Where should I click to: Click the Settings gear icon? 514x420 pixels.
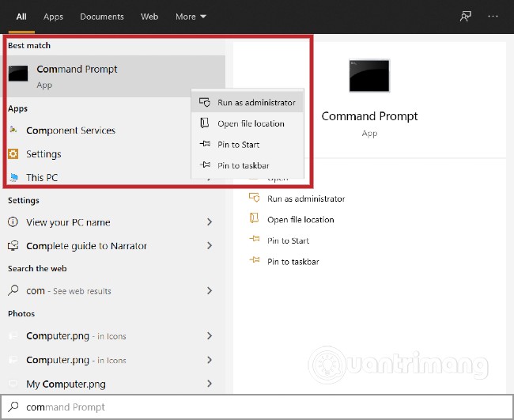13,154
